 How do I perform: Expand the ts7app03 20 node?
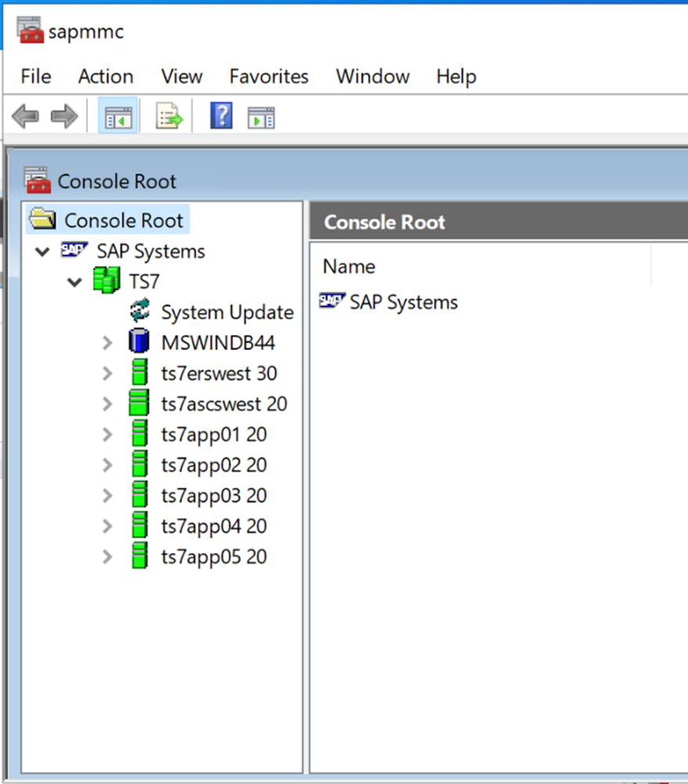point(107,495)
